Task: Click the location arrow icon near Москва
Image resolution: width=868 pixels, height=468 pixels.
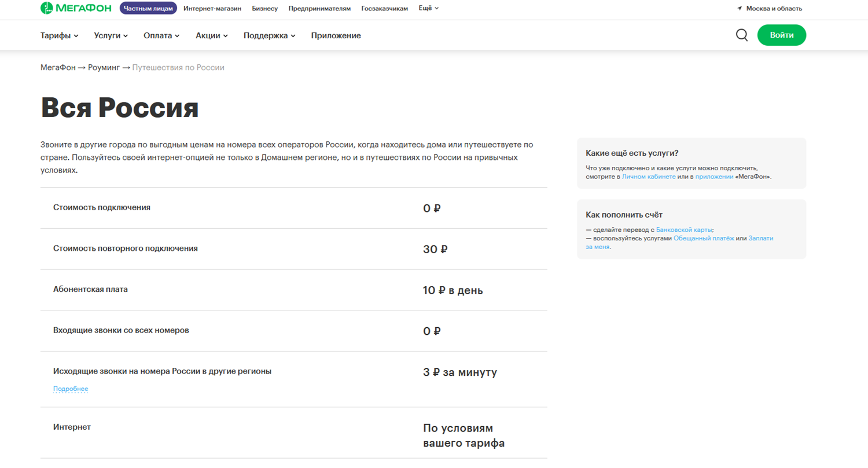Action: click(740, 9)
